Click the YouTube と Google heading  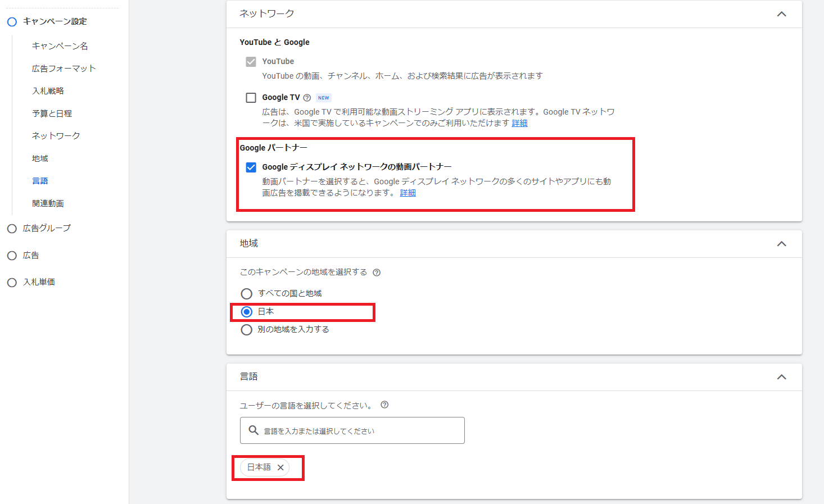274,42
